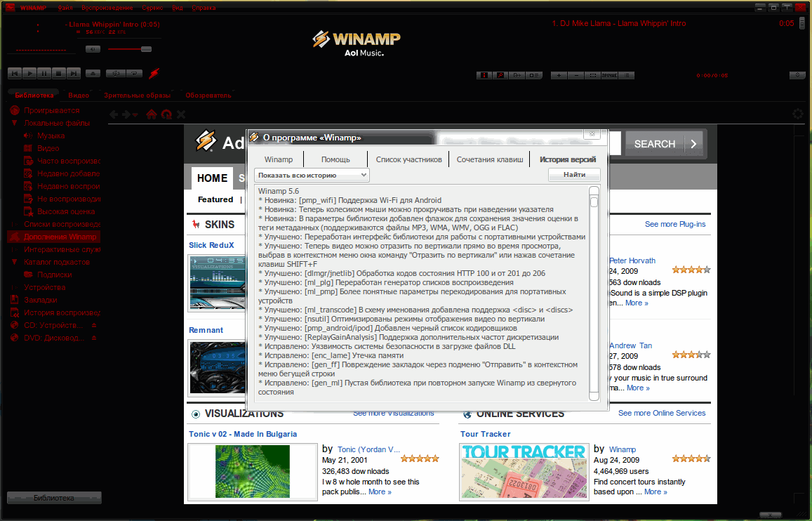Image resolution: width=812 pixels, height=521 pixels.
Task: Stop loading the browser page
Action: (181, 114)
